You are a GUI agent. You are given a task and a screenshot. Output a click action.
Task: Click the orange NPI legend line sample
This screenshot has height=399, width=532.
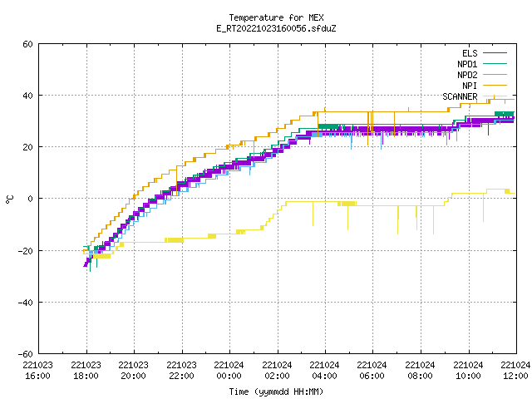coord(495,86)
